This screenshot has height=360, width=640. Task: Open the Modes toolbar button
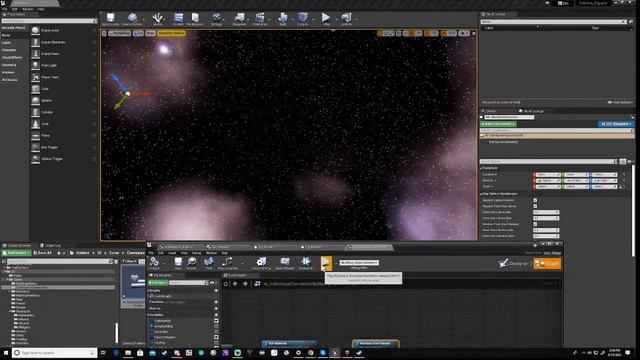(158, 19)
